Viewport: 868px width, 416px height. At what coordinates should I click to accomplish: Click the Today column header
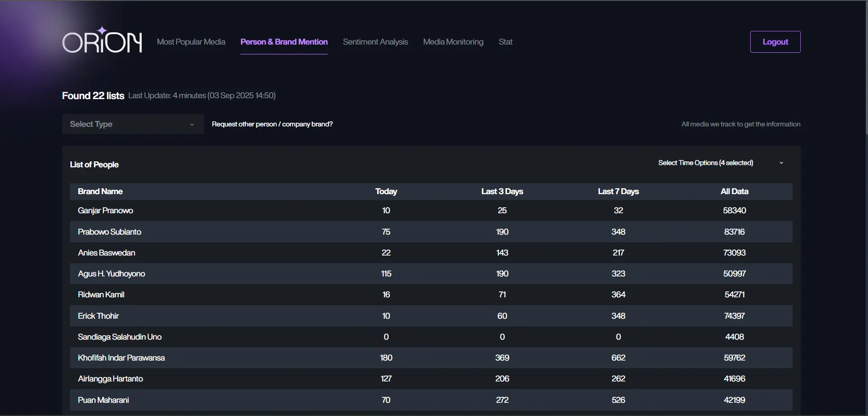(386, 191)
